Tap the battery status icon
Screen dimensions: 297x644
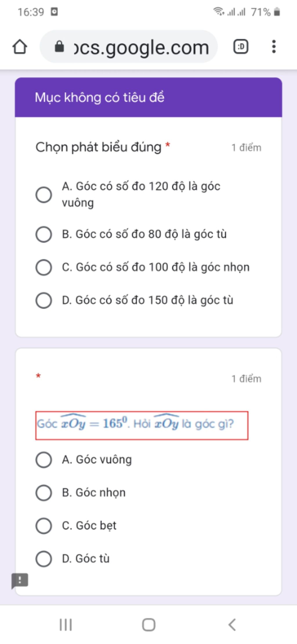click(277, 12)
